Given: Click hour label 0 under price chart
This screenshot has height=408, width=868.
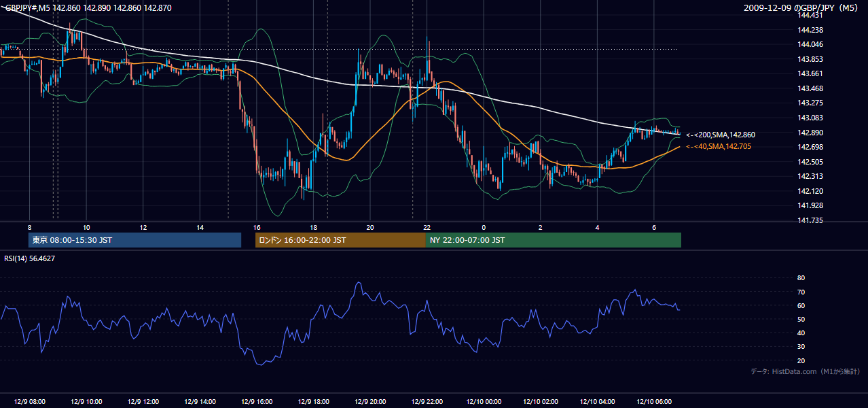Looking at the screenshot, I should pos(484,227).
